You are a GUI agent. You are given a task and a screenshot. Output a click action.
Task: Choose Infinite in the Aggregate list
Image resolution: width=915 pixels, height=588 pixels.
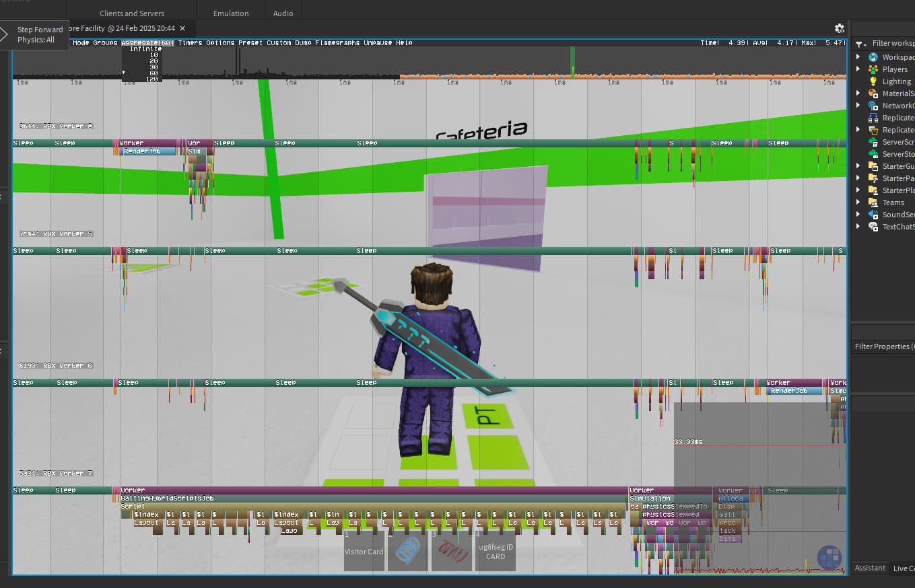[x=145, y=49]
